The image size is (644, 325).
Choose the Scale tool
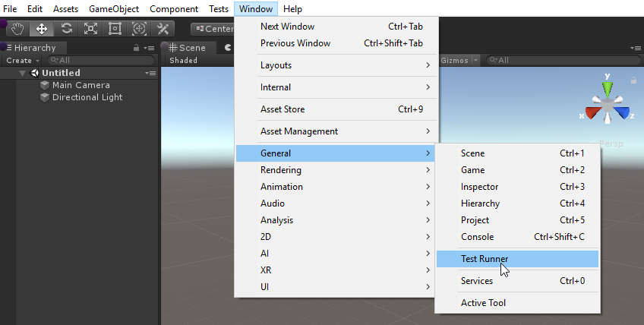(90, 29)
